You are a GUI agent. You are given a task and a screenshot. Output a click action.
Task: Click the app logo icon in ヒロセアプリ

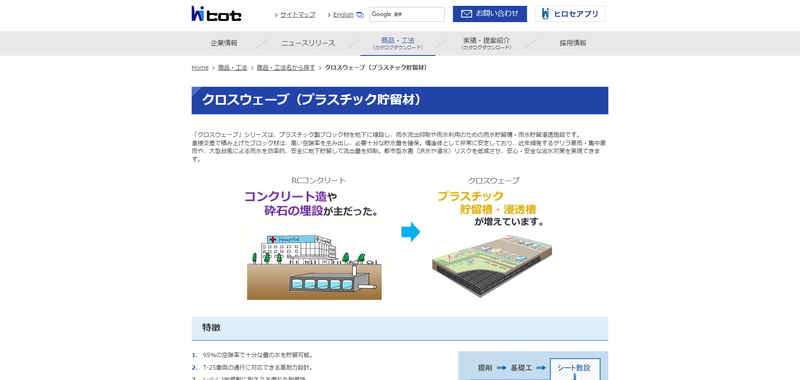click(546, 14)
